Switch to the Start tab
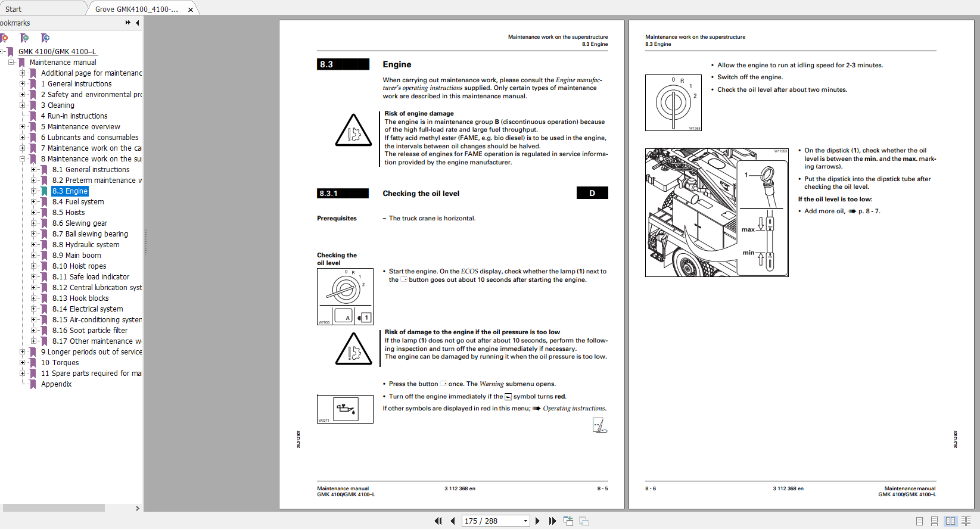Viewport: 980px width, 529px height. click(x=14, y=9)
